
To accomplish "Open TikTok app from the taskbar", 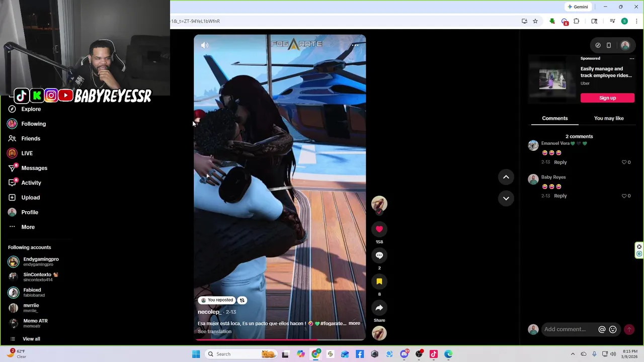I will (x=434, y=354).
